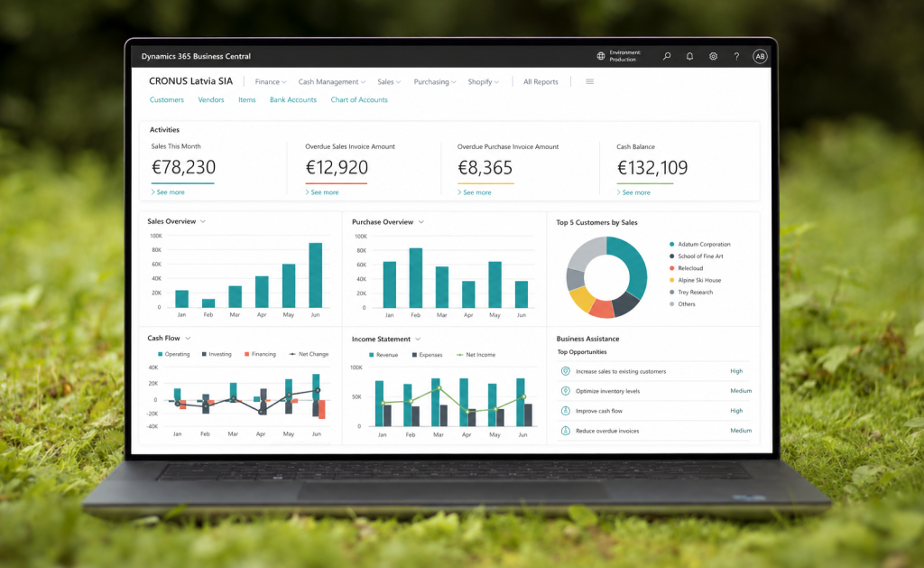Open Bank Accounts link
The width and height of the screenshot is (924, 568).
click(293, 99)
